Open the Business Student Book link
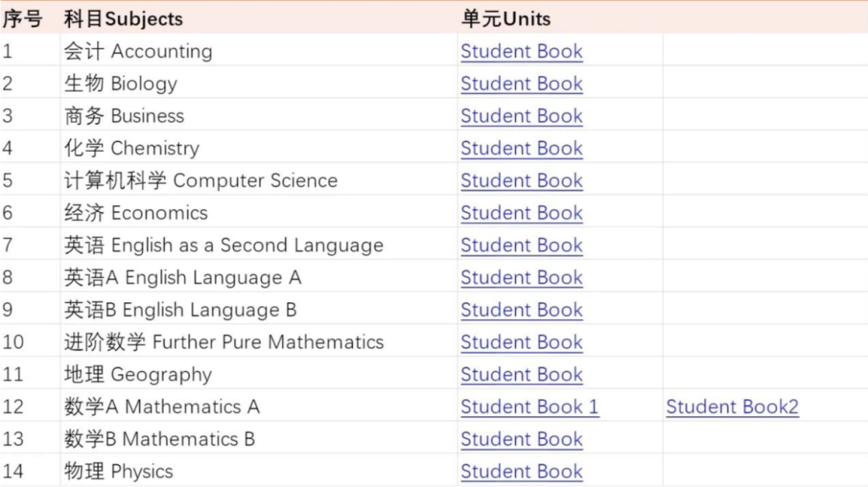The width and height of the screenshot is (868, 487). tap(522, 117)
